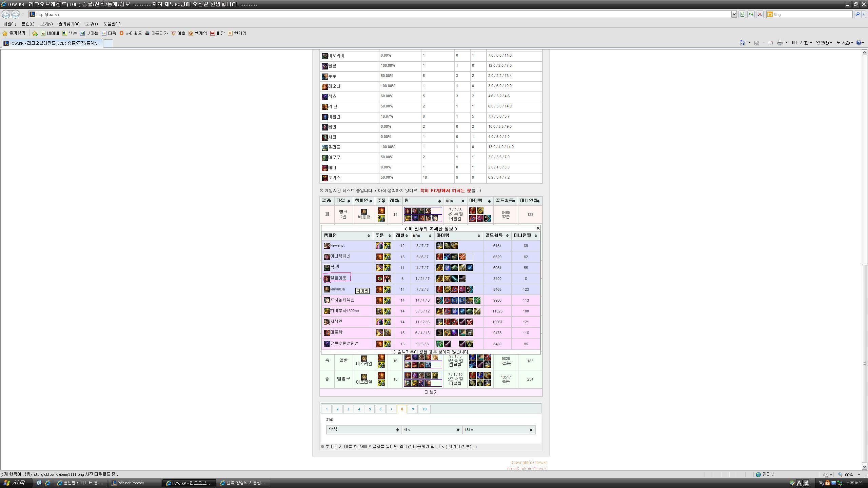Open the 파일(F) menu
868x488 pixels.
(9, 24)
